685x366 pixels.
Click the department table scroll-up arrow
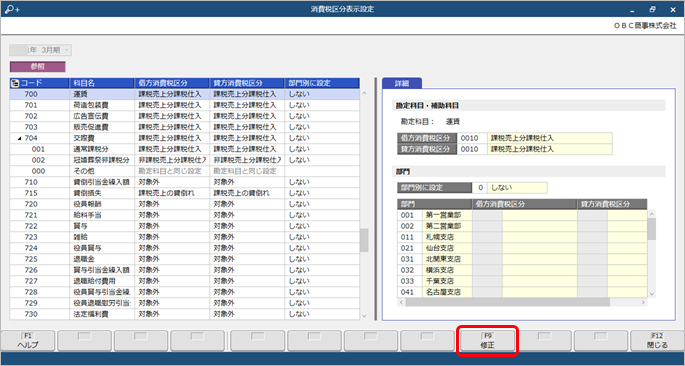tap(652, 214)
